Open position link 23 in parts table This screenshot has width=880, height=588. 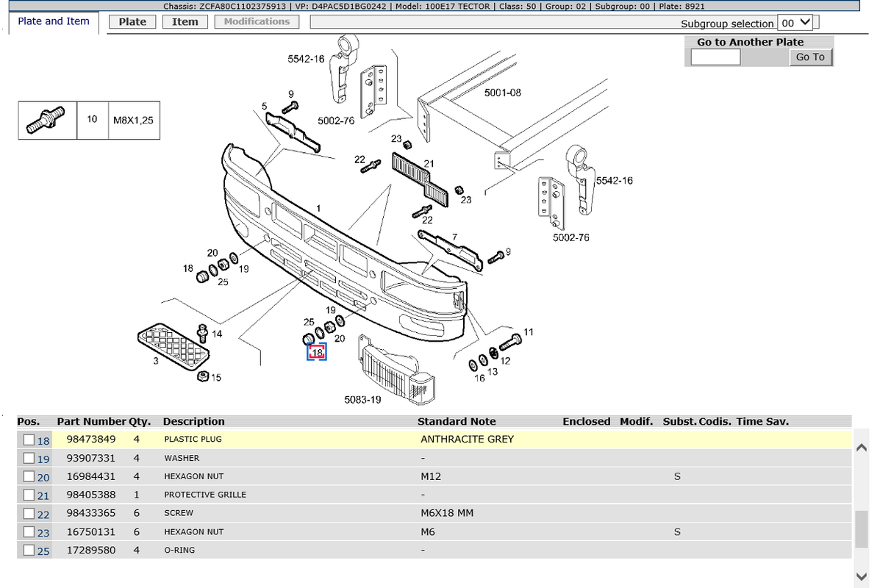[43, 533]
